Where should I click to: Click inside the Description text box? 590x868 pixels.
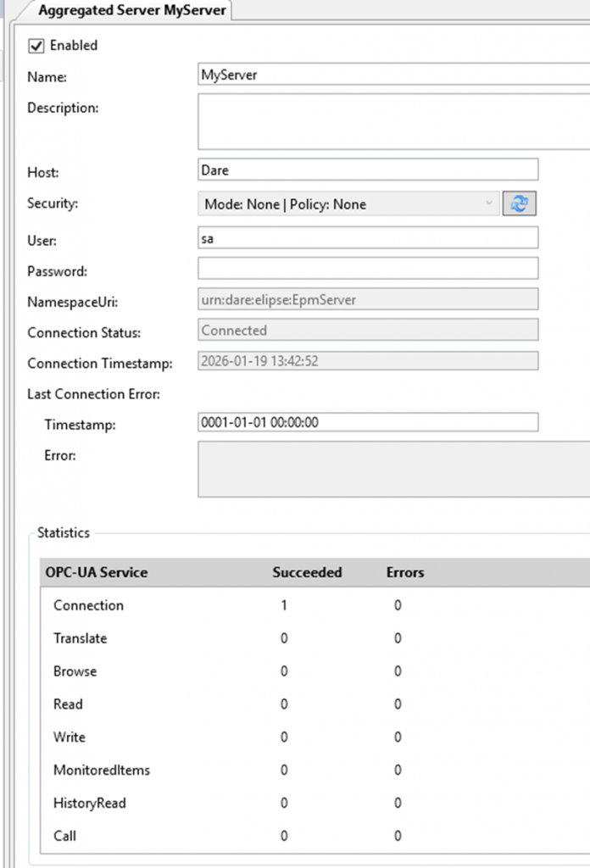390,121
